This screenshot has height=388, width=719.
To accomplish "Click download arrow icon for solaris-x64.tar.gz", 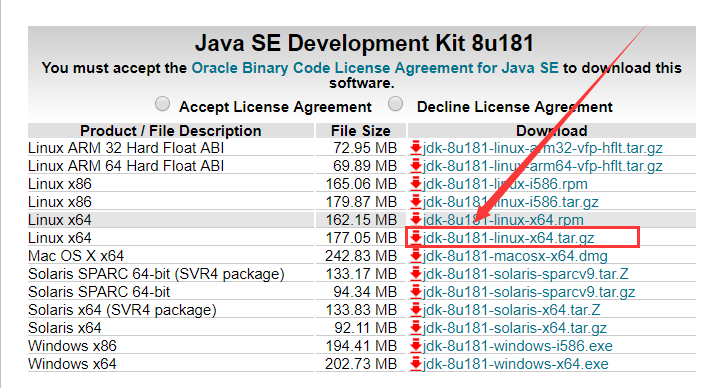I will pos(416,327).
